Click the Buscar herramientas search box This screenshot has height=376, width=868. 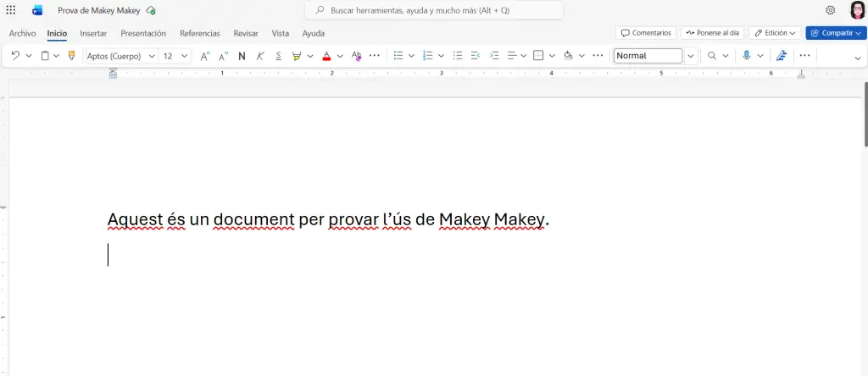pos(432,10)
